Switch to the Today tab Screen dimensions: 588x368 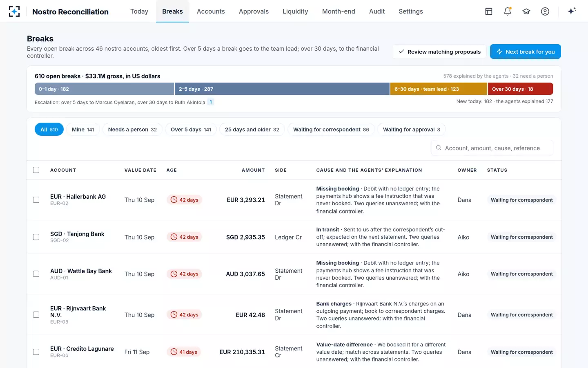(x=139, y=11)
